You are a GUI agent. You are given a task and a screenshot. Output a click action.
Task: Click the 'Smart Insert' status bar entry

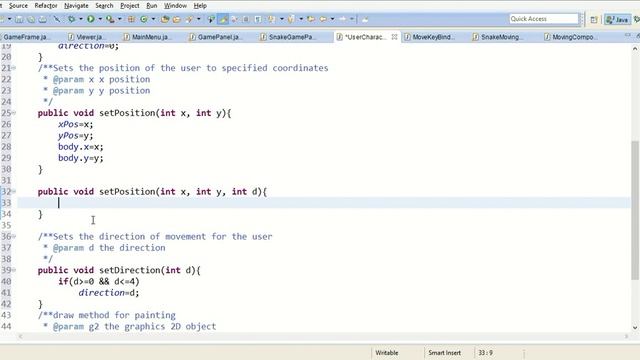(444, 353)
